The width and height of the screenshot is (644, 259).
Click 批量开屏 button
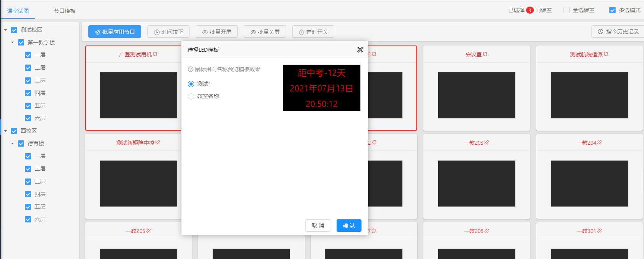coord(217,31)
